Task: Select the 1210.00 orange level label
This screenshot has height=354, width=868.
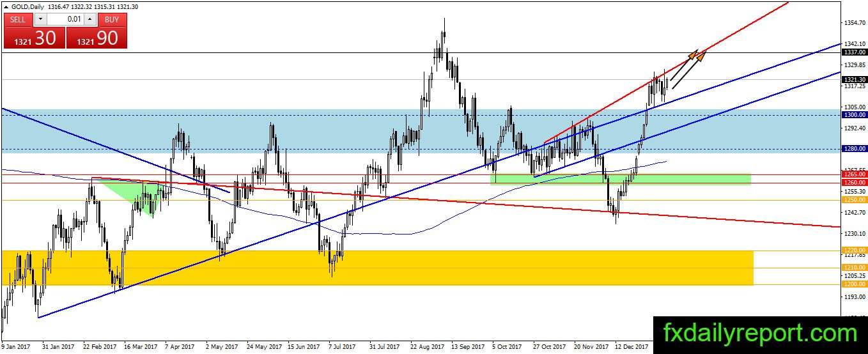Action: point(854,268)
